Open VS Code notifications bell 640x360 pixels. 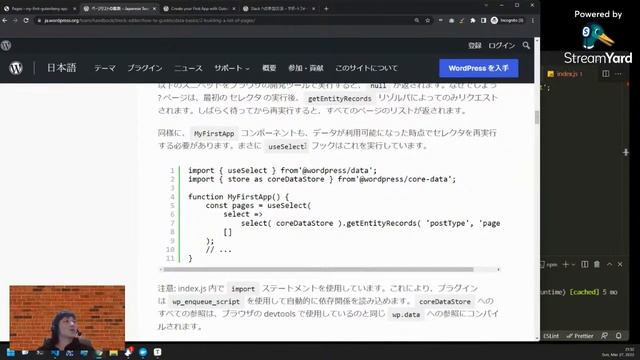coord(618,336)
